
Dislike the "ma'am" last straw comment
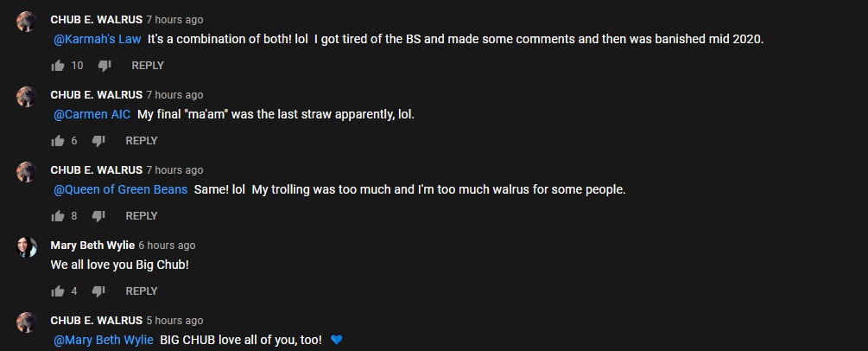tap(98, 141)
